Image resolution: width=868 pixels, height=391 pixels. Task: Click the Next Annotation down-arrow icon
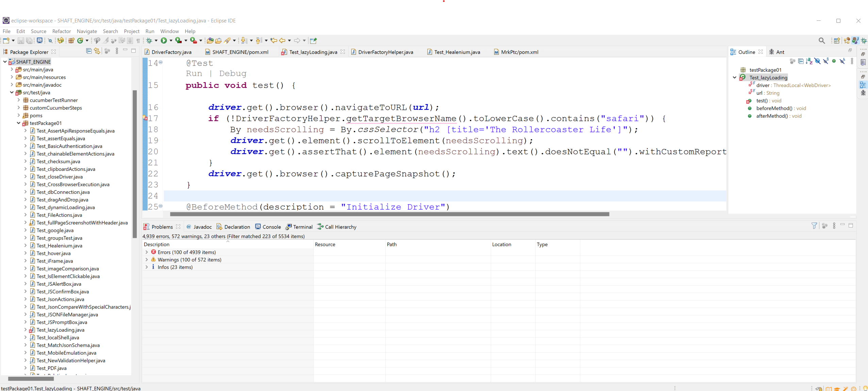click(244, 40)
